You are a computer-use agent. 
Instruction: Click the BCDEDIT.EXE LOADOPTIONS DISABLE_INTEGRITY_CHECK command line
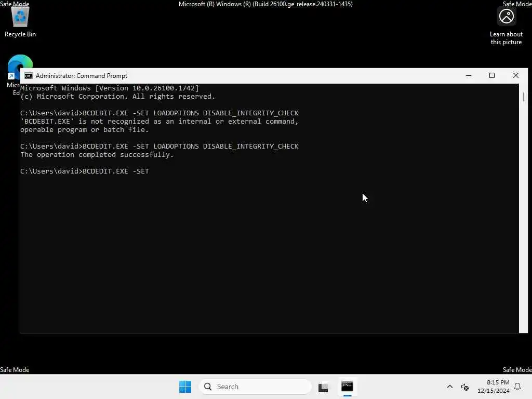(x=159, y=146)
